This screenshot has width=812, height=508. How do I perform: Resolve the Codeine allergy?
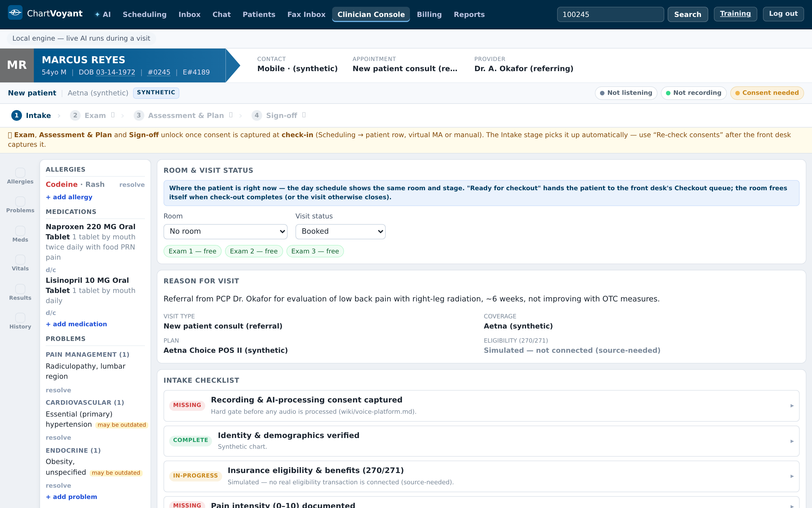(132, 185)
